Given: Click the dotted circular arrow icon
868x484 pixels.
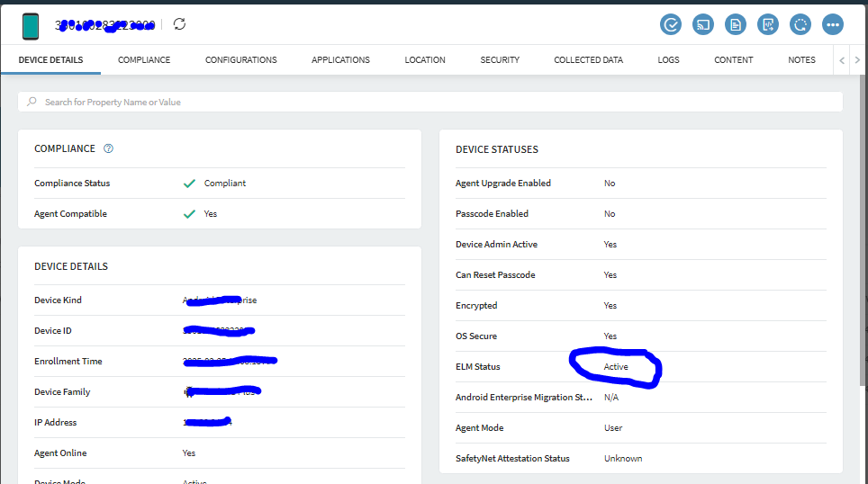Looking at the screenshot, I should 800,24.
